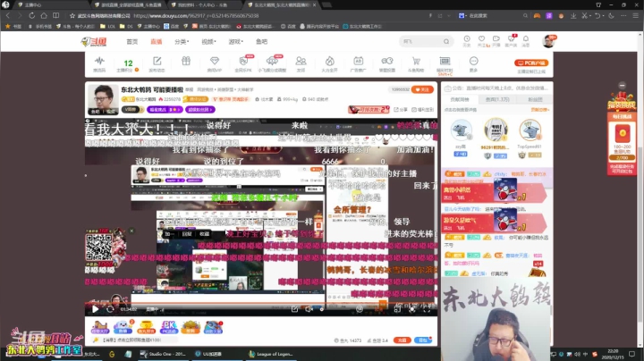Image resolution: width=644 pixels, height=361 pixels.
Task: Mute the player volume speaker icon
Action: (x=309, y=309)
